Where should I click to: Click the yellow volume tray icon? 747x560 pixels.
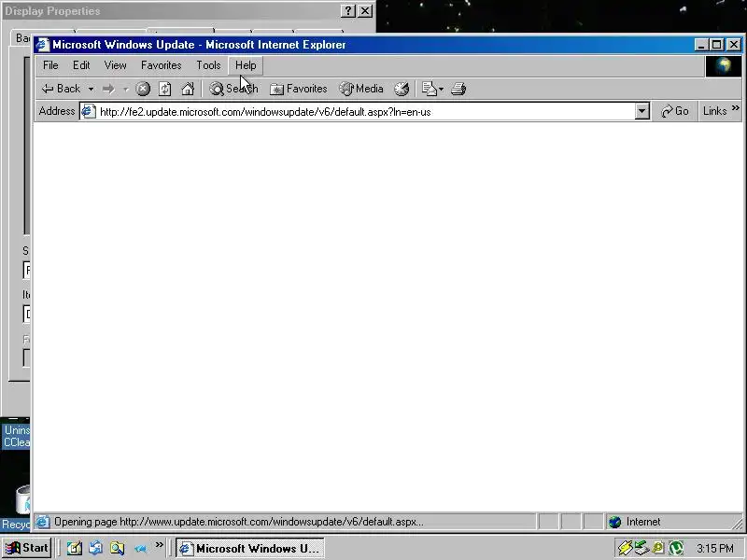click(659, 549)
